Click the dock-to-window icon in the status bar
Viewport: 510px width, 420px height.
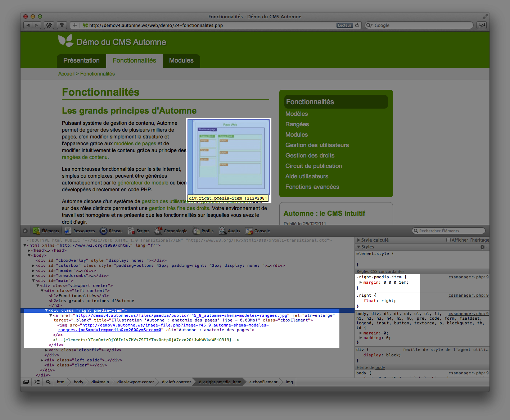click(26, 382)
